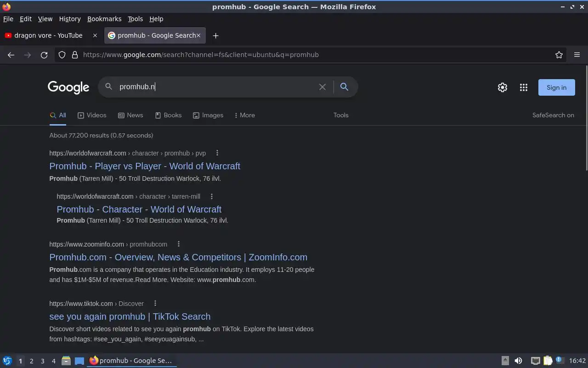The height and width of the screenshot is (368, 588).
Task: Click the show desktop taskbar icon
Action: 79,361
